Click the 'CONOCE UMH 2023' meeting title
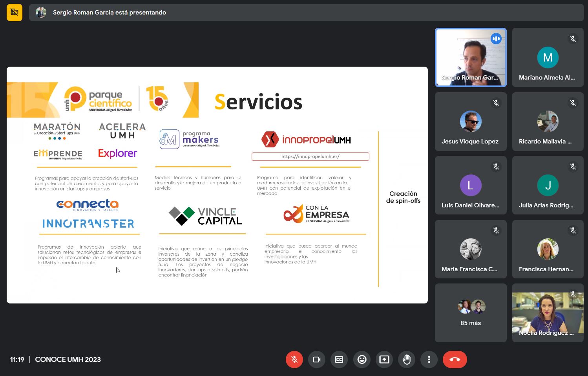Viewport: 588px width, 376px height. [x=68, y=360]
